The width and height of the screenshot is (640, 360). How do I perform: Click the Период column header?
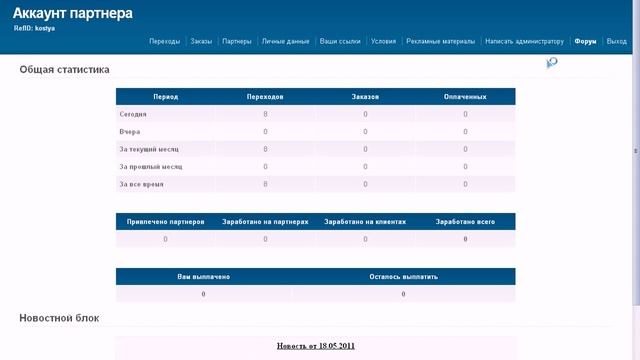[x=166, y=97]
